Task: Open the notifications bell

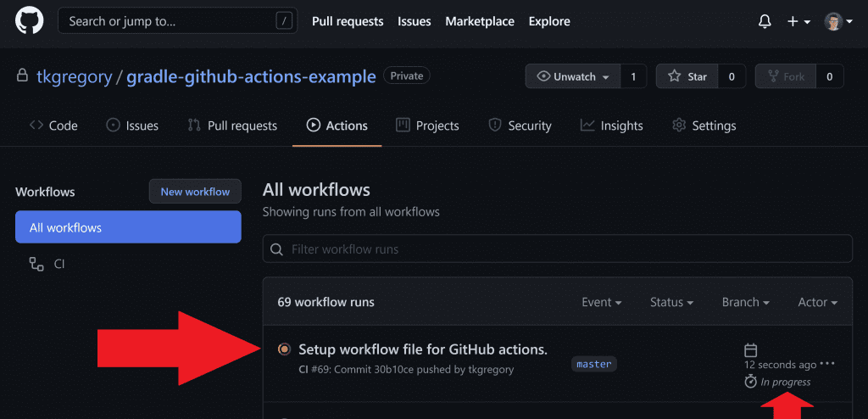Action: [x=765, y=21]
